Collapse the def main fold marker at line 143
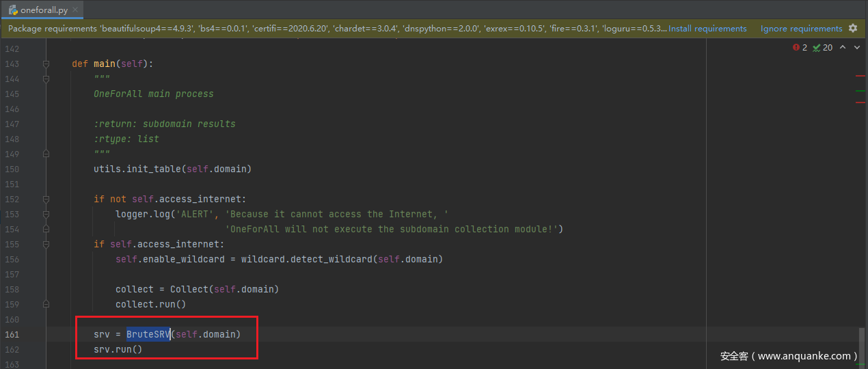The image size is (868, 369). point(46,64)
